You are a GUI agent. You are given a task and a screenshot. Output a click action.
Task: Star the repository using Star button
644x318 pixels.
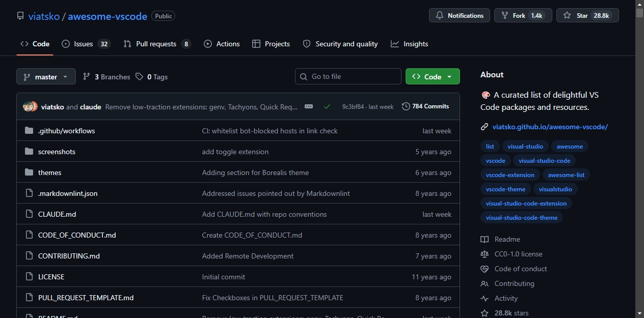click(587, 16)
